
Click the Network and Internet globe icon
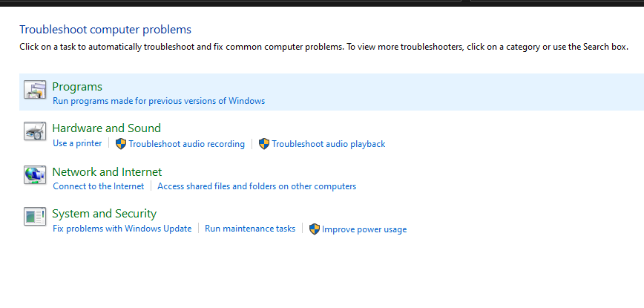[x=35, y=175]
